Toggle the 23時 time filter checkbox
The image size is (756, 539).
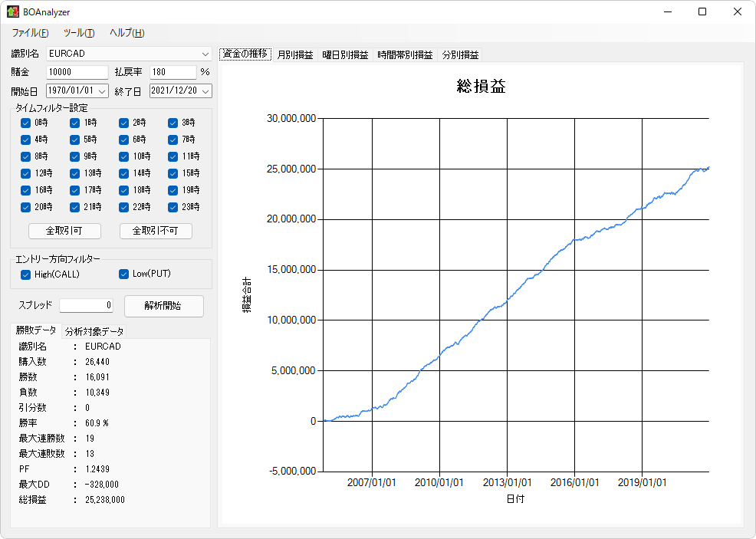click(173, 207)
